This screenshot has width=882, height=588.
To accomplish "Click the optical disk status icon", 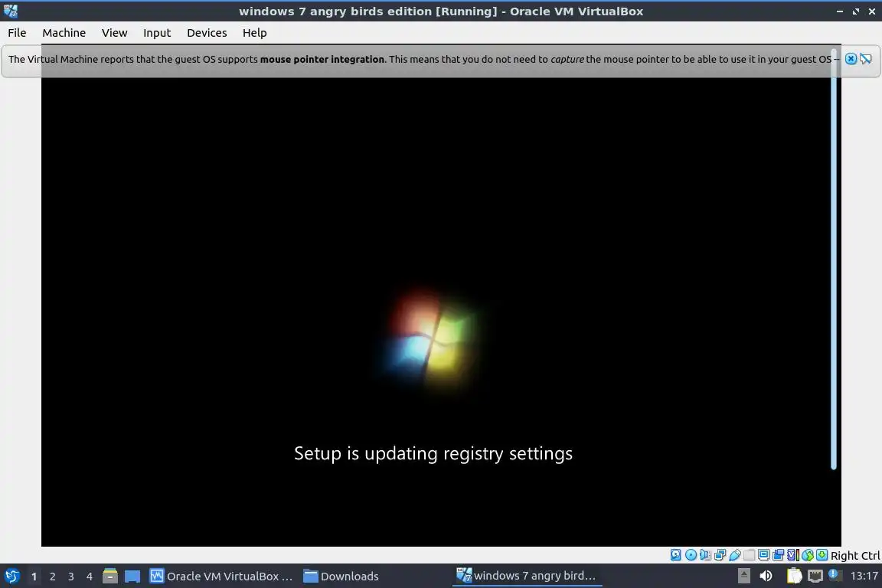I will pyautogui.click(x=691, y=555).
